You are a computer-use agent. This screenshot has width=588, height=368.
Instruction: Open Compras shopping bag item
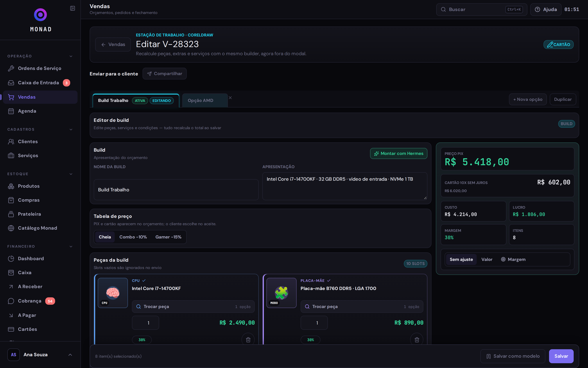[x=40, y=200]
